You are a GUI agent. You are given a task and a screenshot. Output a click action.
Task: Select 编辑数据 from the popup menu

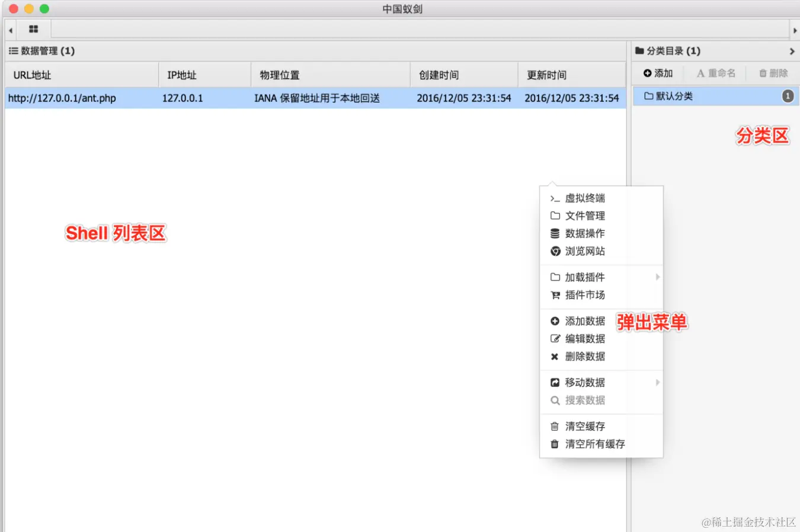pyautogui.click(x=601, y=339)
